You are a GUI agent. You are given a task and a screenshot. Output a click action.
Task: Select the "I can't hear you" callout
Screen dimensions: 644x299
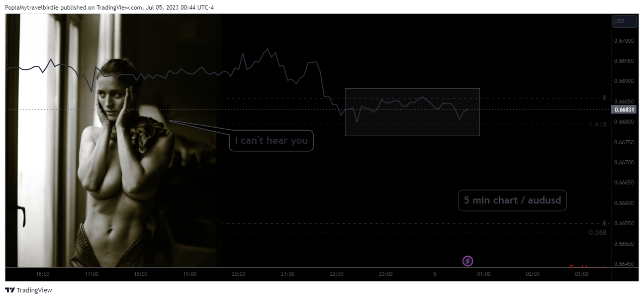coord(271,141)
